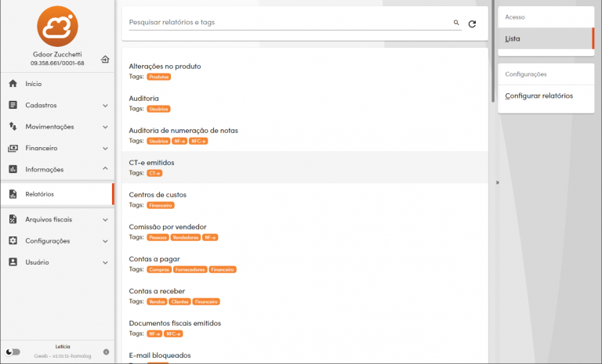Image resolution: width=602 pixels, height=364 pixels.
Task: Click the Financeiro money icon
Action: tap(13, 148)
